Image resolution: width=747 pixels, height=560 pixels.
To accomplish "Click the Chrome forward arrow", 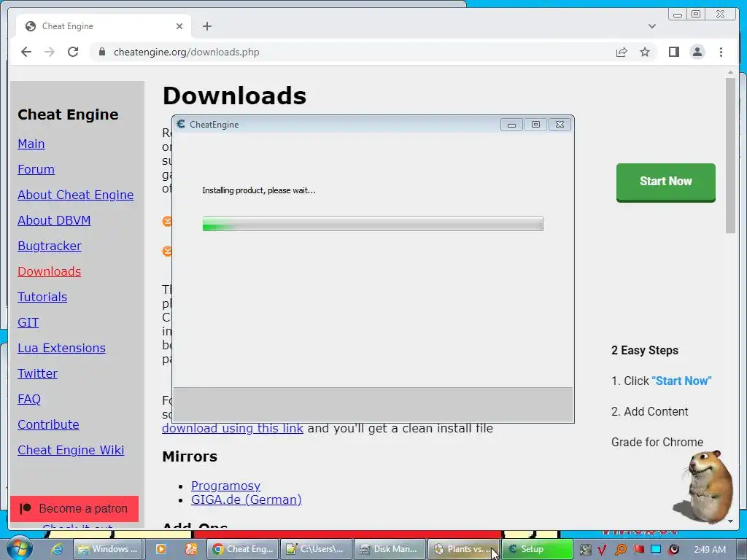I will point(50,52).
